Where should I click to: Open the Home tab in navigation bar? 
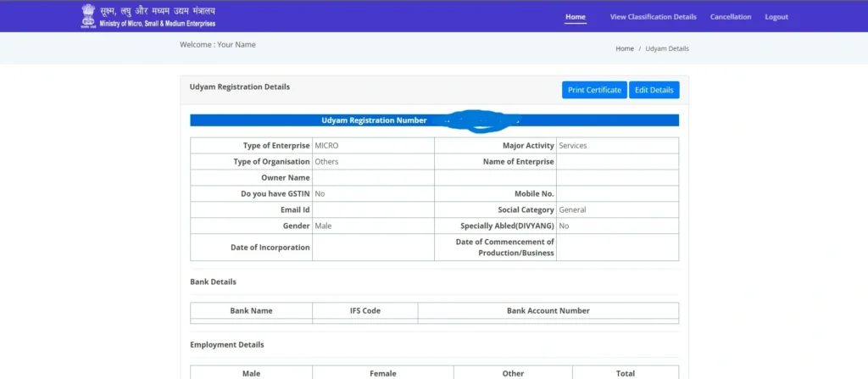(x=576, y=17)
